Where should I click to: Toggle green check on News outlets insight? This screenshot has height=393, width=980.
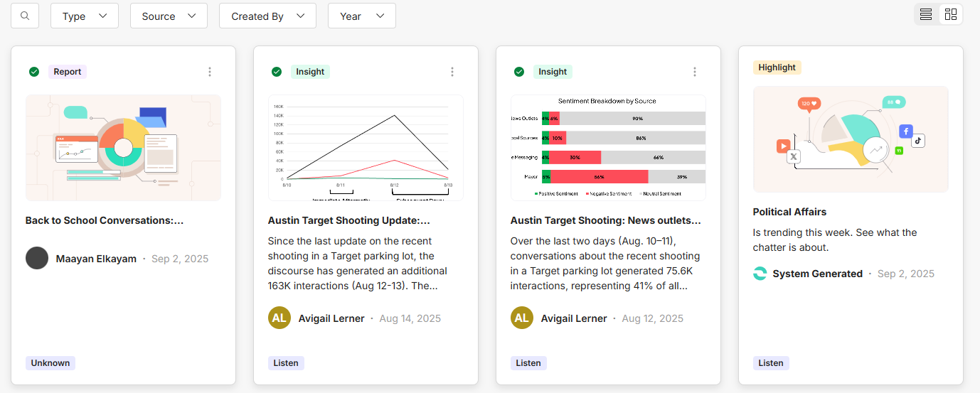pyautogui.click(x=519, y=72)
